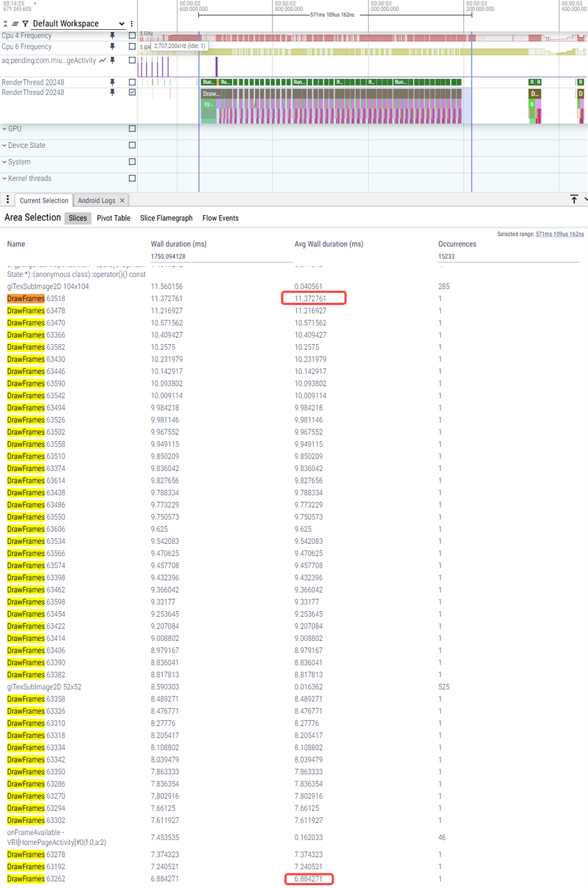This screenshot has height=888, width=588.
Task: Expand the Device State track group
Action: click(4, 145)
